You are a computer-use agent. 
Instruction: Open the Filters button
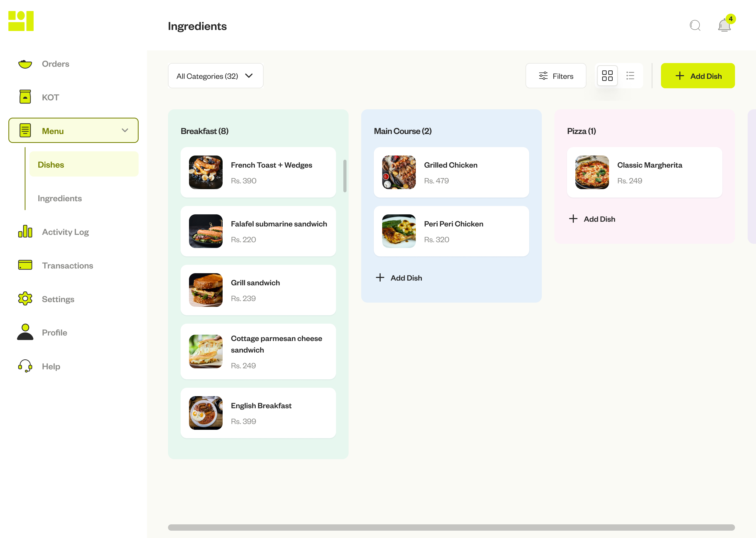[556, 76]
